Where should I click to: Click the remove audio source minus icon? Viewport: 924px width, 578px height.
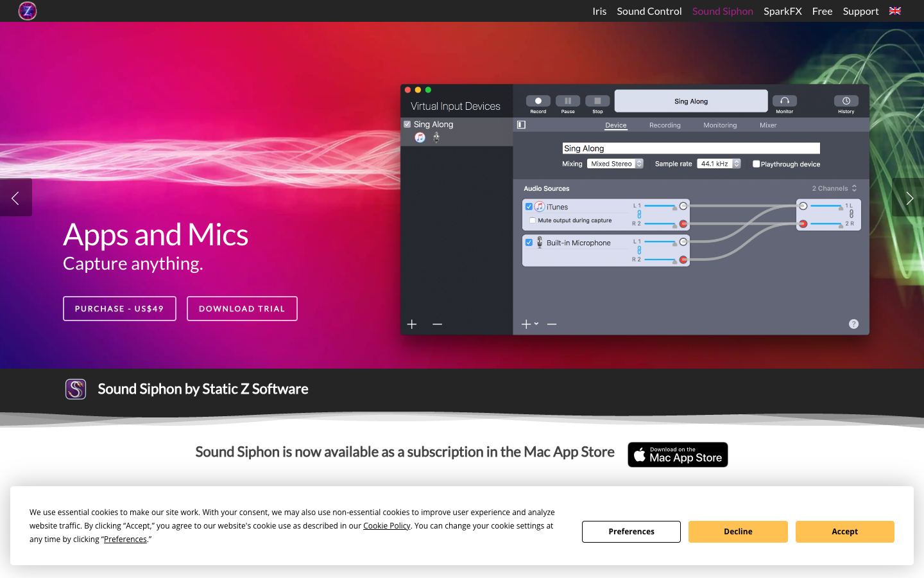[x=552, y=324]
